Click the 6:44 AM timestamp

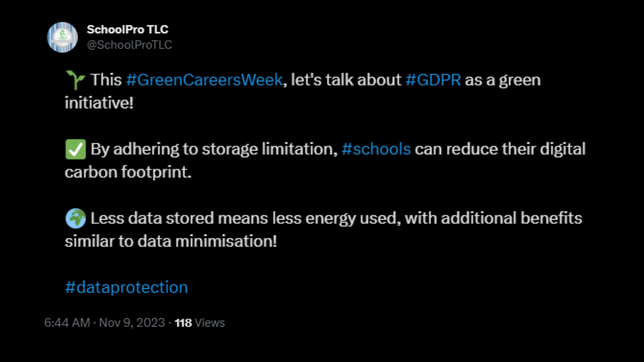tap(67, 323)
